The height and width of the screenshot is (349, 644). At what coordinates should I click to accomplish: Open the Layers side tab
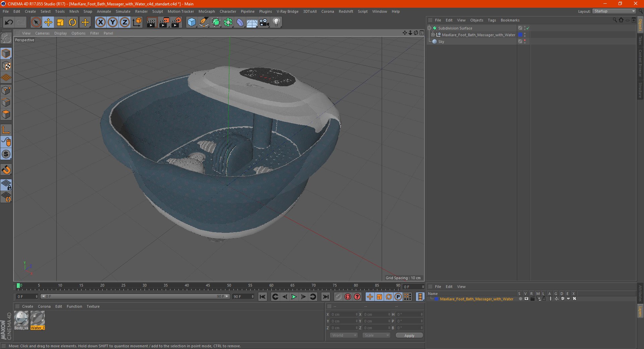tap(640, 311)
